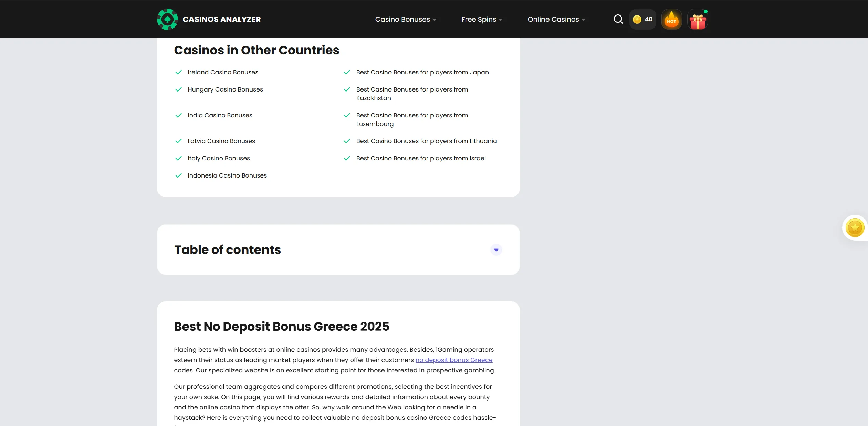The image size is (868, 426).
Task: Open Italy Casino Bonuses link
Action: tap(219, 158)
